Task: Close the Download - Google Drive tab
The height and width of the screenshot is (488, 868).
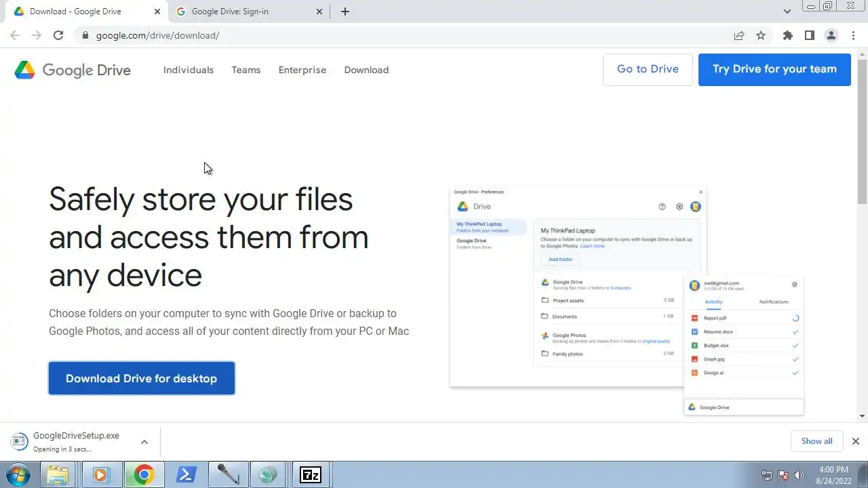Action: [157, 12]
